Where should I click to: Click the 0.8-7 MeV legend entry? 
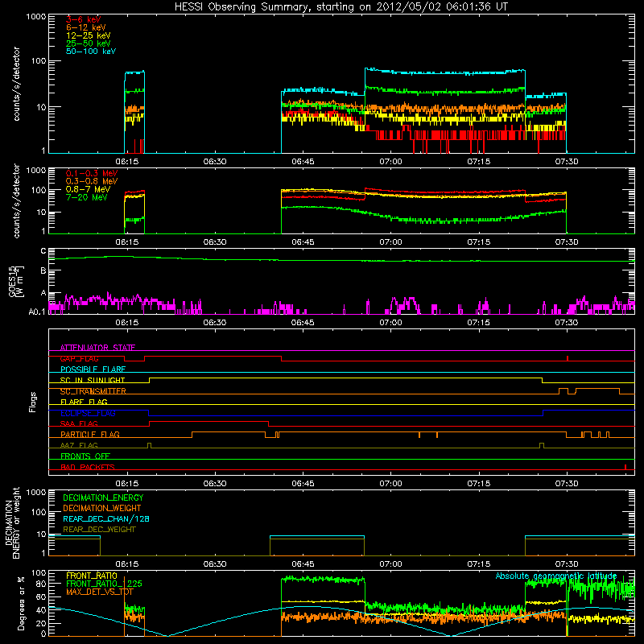pos(88,190)
